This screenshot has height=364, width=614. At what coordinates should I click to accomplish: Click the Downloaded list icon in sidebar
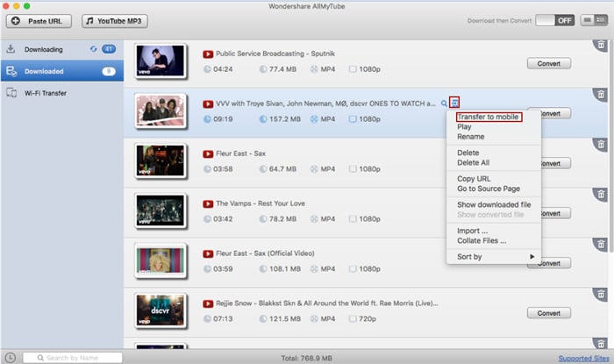tap(11, 71)
